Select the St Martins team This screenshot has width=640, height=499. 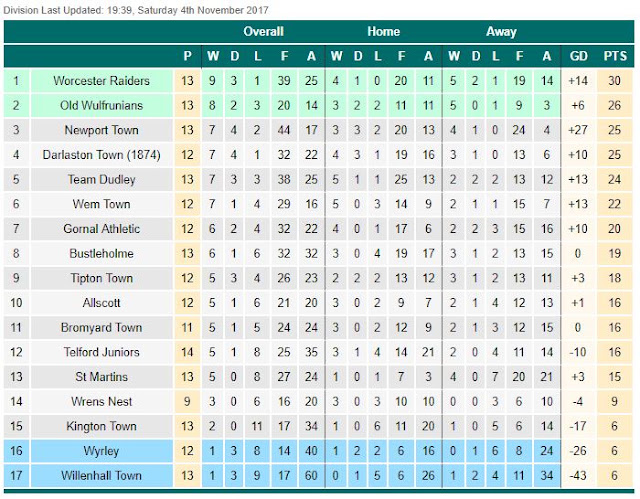[x=101, y=377]
